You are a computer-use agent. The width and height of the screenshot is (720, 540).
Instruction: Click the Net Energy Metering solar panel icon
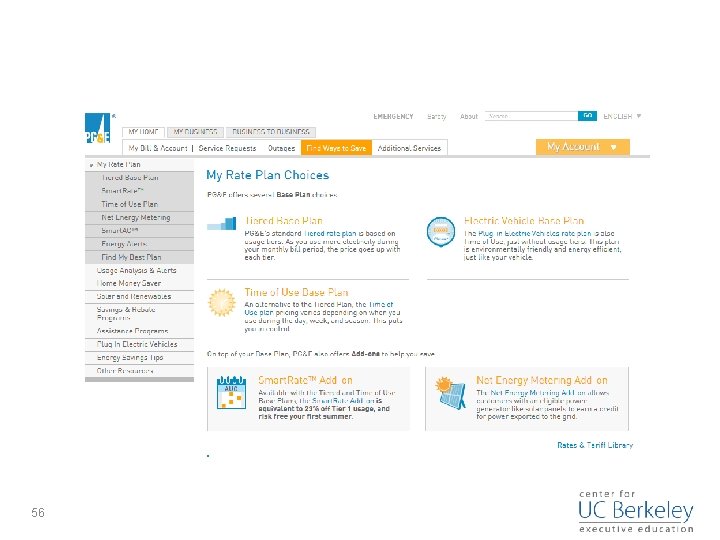pos(450,392)
